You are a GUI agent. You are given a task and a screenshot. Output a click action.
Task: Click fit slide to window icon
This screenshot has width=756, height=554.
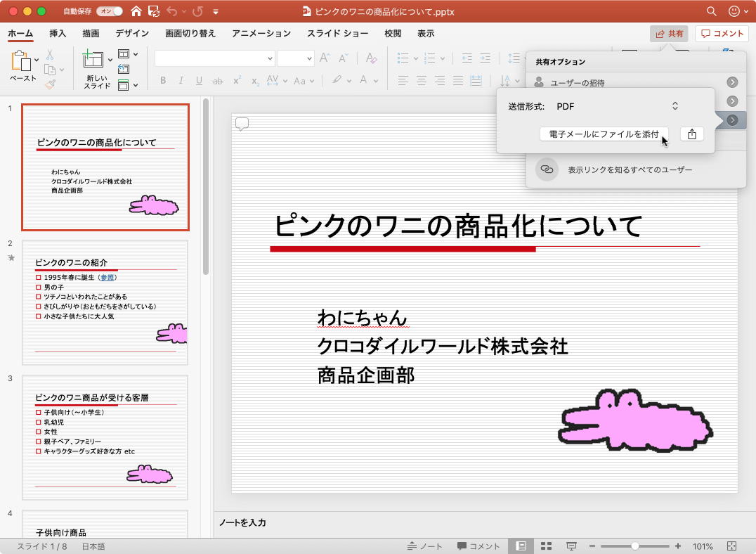pyautogui.click(x=731, y=546)
